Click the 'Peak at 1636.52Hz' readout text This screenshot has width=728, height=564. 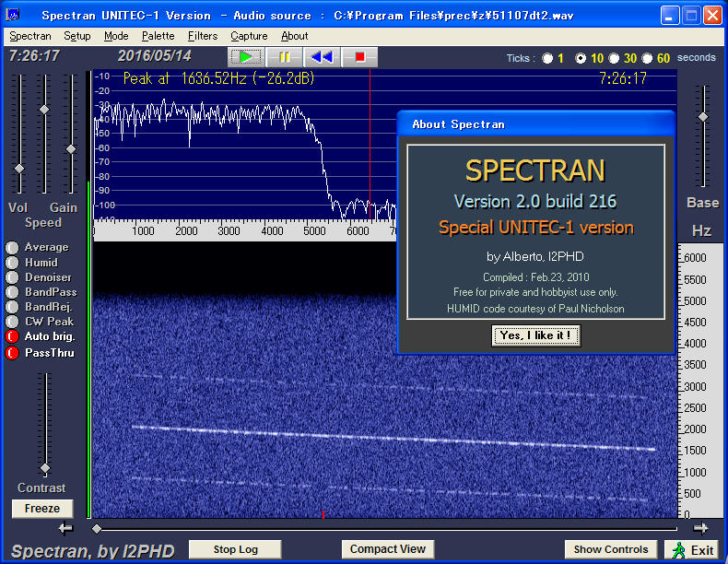click(218, 78)
